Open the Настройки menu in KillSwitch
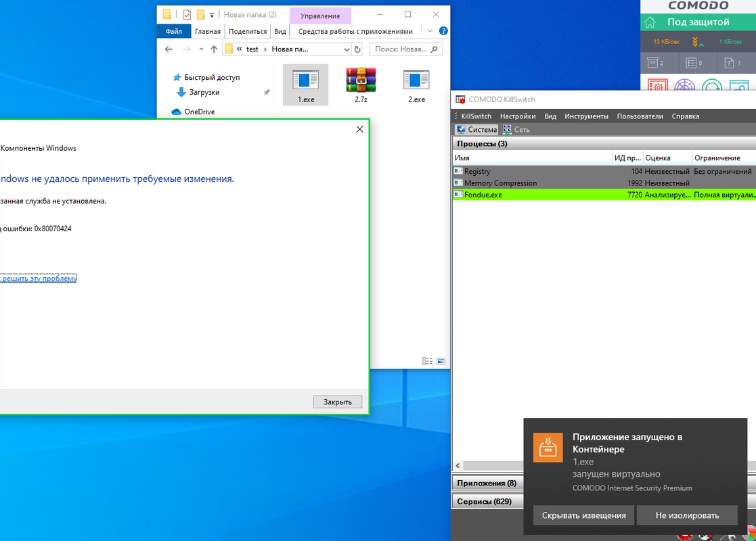The width and height of the screenshot is (756, 541). click(517, 116)
